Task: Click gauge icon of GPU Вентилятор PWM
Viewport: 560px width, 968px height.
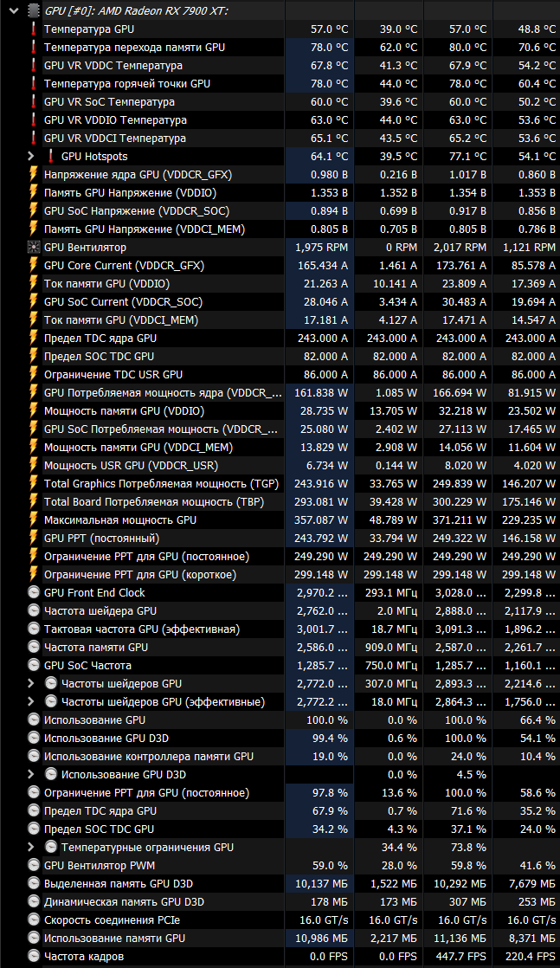Action: [34, 866]
